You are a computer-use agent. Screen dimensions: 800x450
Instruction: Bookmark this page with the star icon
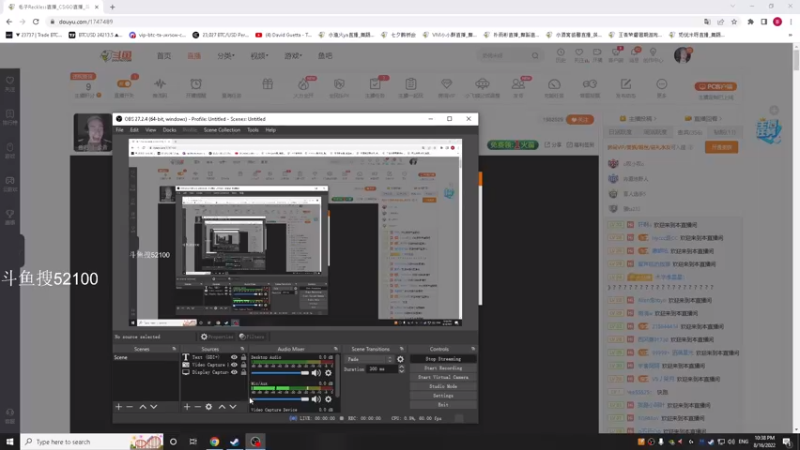pos(734,22)
